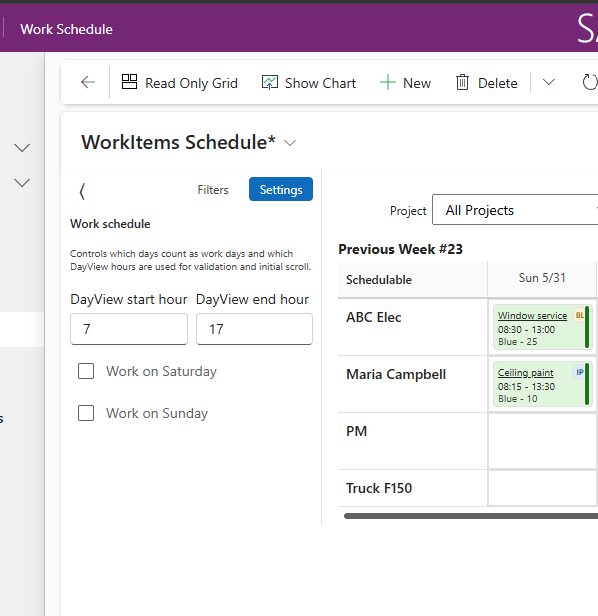Collapse the side panel with the chevron
Screen dimensions: 598x616
[x=82, y=191]
